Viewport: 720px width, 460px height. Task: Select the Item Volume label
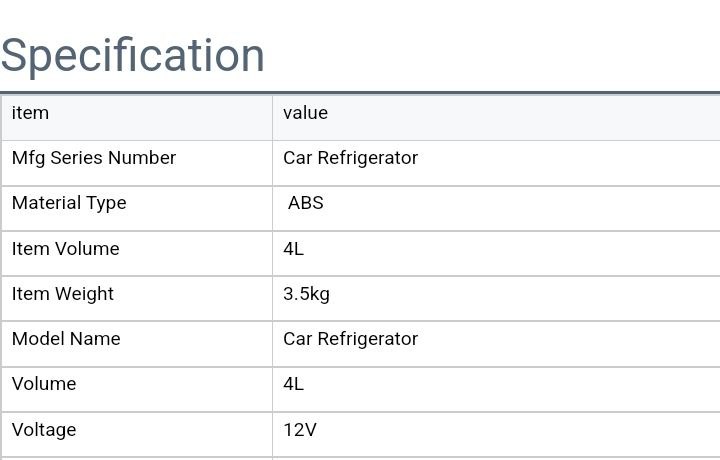[x=65, y=249]
